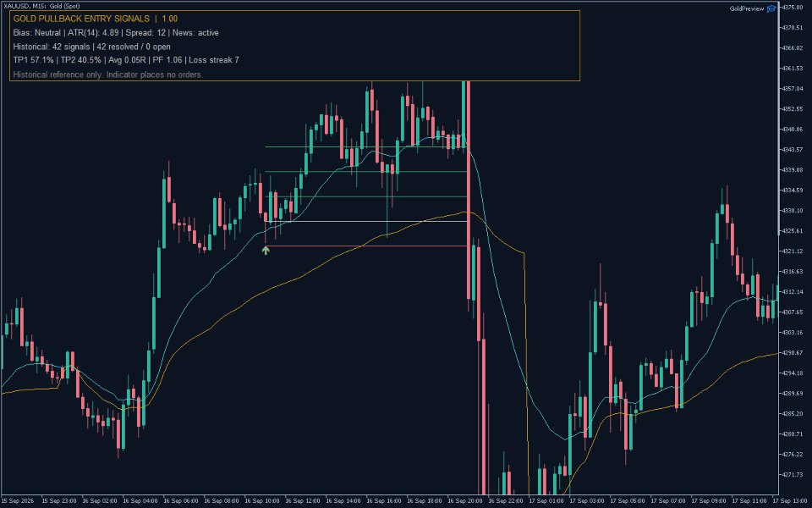Click the green buy signal arrow
This screenshot has height=508, width=812.
(x=266, y=251)
